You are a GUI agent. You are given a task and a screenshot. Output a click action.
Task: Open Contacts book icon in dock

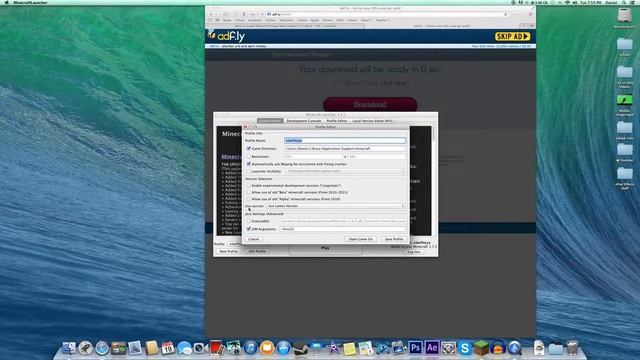[x=151, y=348]
